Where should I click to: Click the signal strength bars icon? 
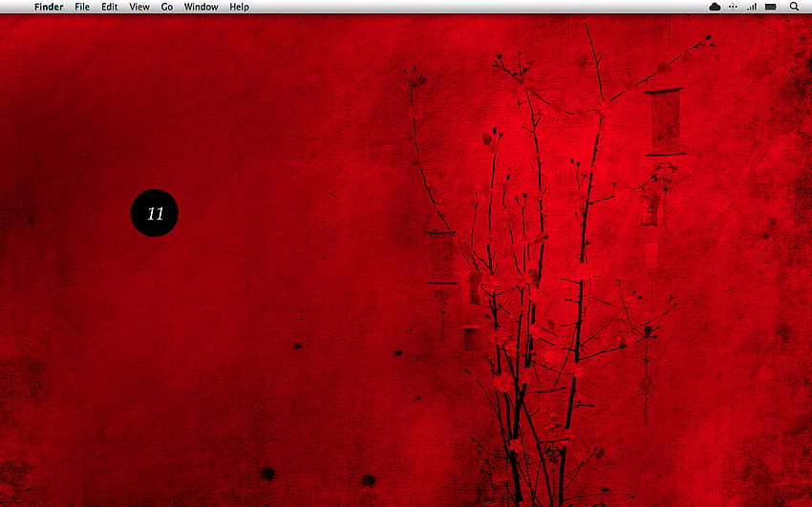point(752,7)
